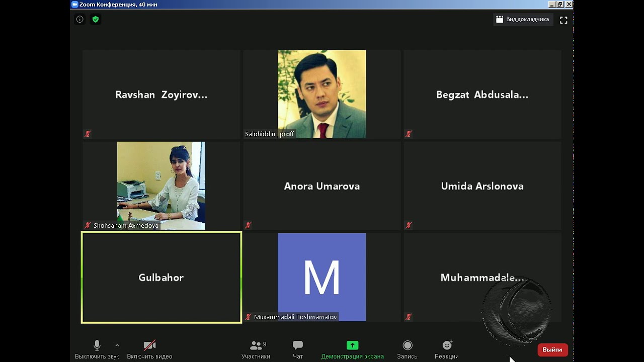Click muted mic icon on Umida Arslonova tile
Viewport: 644px width, 362px height.
pos(409,225)
